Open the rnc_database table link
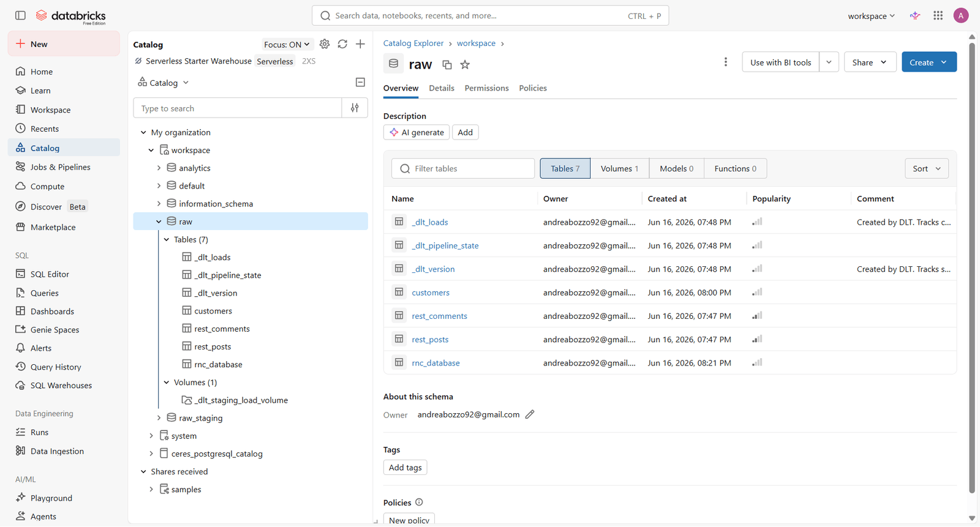Viewport: 980px width, 527px height. [435, 363]
